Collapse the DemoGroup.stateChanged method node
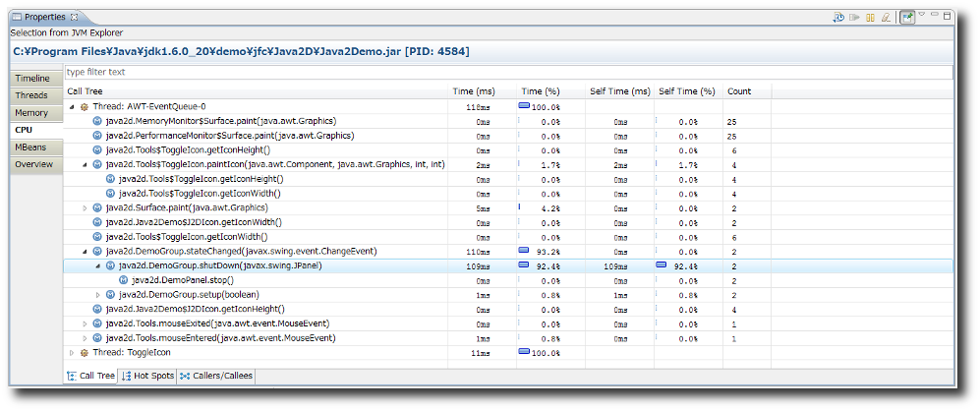 [x=85, y=252]
